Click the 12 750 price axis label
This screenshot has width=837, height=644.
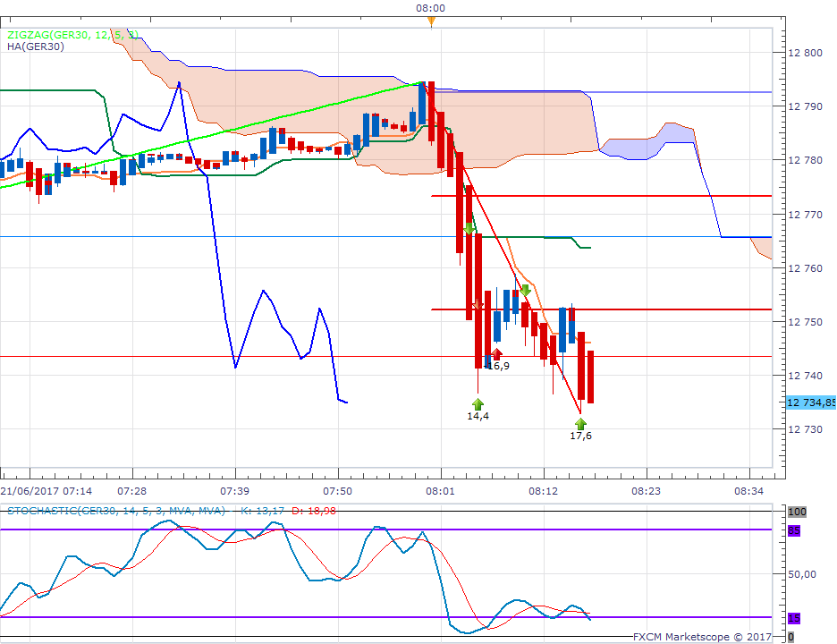point(806,322)
